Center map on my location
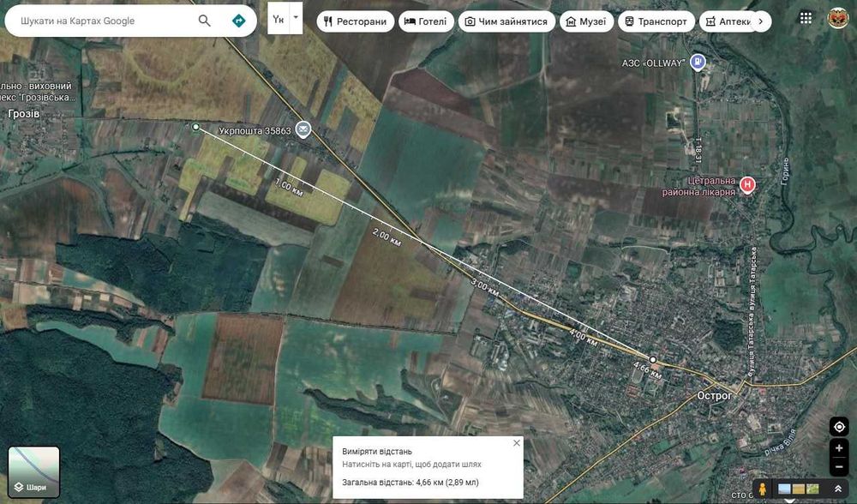Image resolution: width=857 pixels, height=504 pixels. (x=839, y=426)
